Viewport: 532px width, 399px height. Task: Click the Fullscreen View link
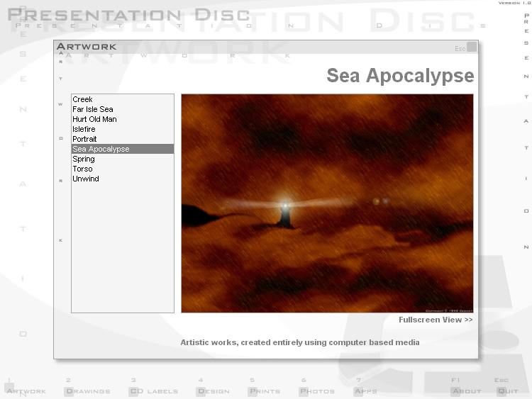click(436, 320)
